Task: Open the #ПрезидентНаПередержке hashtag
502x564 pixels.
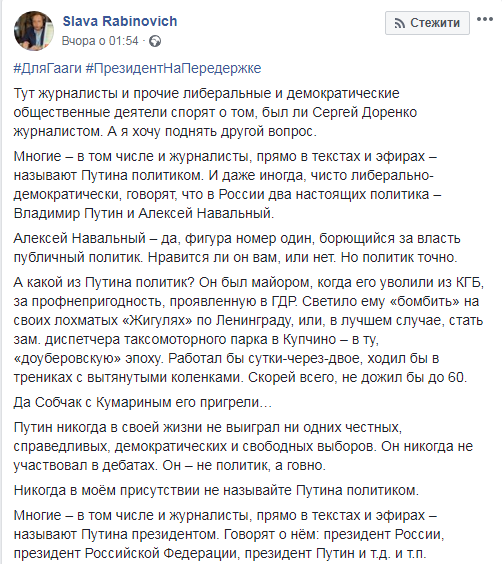Action: (x=173, y=68)
